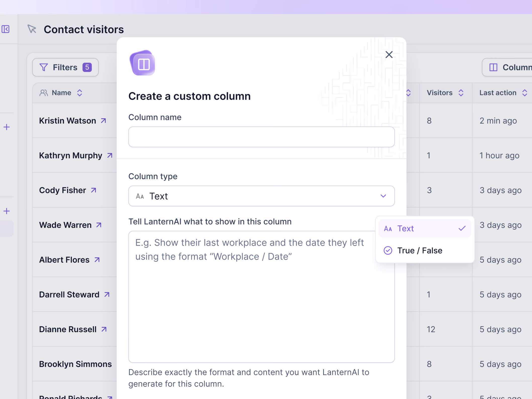Collapse the sidebar panel icon

6,29
